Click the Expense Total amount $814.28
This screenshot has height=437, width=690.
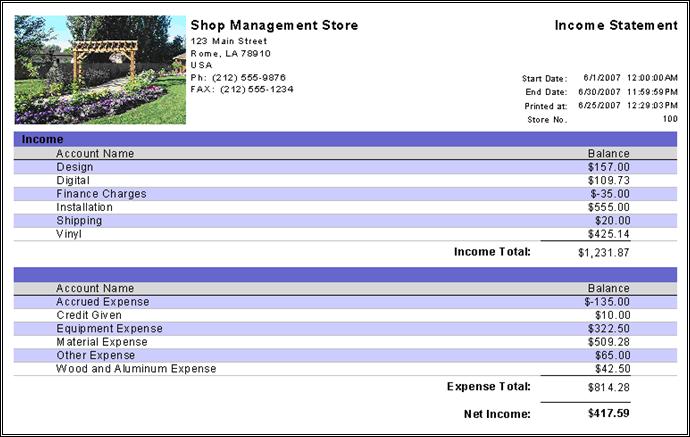609,387
